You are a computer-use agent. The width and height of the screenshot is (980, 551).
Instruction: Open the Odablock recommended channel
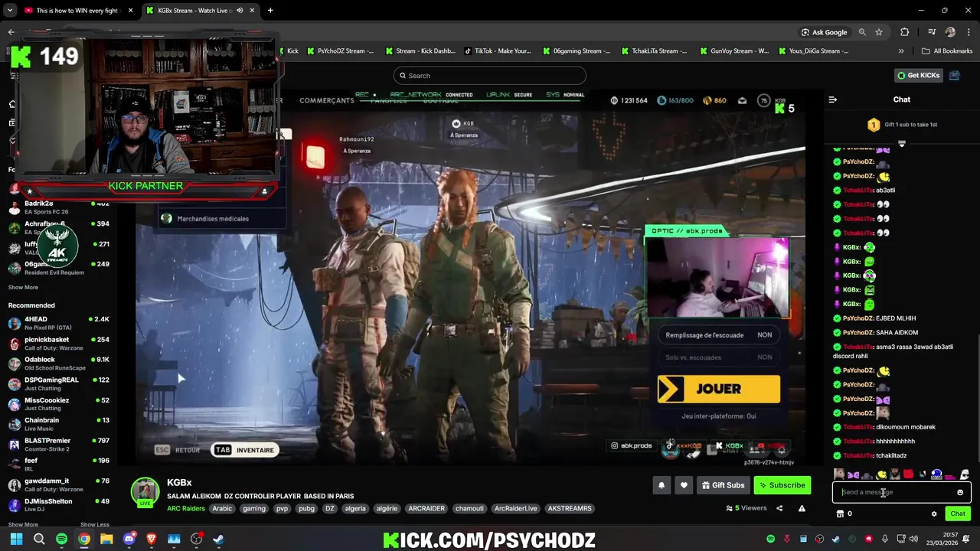(58, 364)
